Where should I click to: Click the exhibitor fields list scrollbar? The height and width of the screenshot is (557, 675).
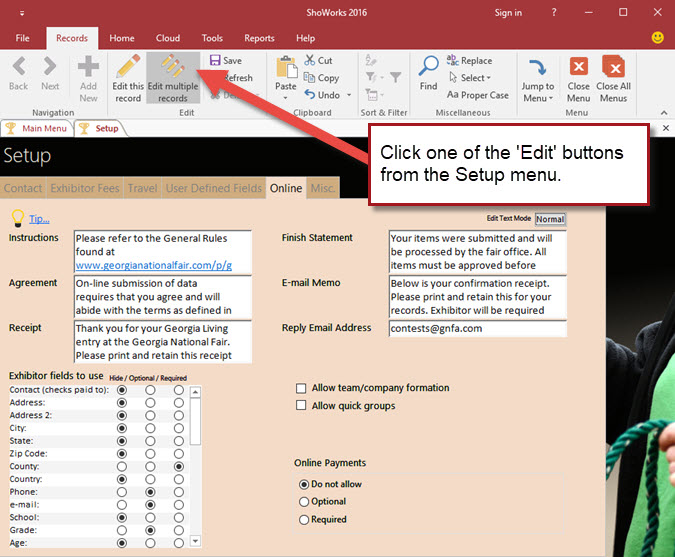[195, 460]
